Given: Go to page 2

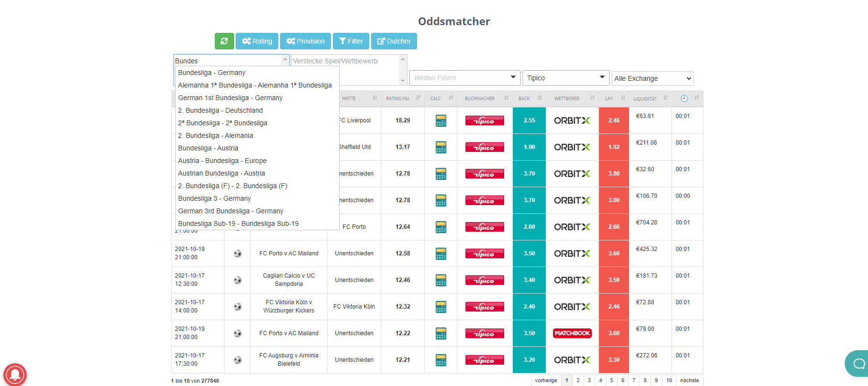Looking at the screenshot, I should [578, 380].
